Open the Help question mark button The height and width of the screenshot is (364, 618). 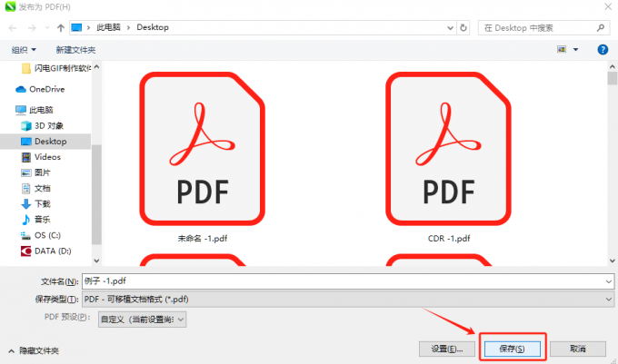pyautogui.click(x=603, y=50)
